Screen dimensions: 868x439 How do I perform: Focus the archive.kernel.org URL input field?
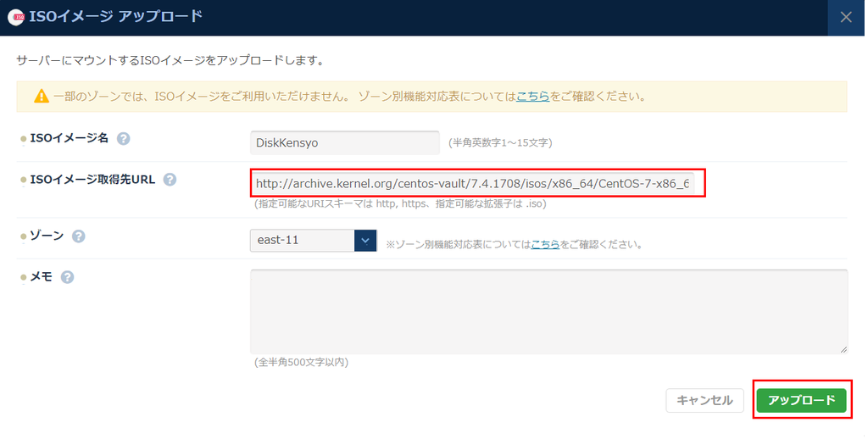coord(473,183)
